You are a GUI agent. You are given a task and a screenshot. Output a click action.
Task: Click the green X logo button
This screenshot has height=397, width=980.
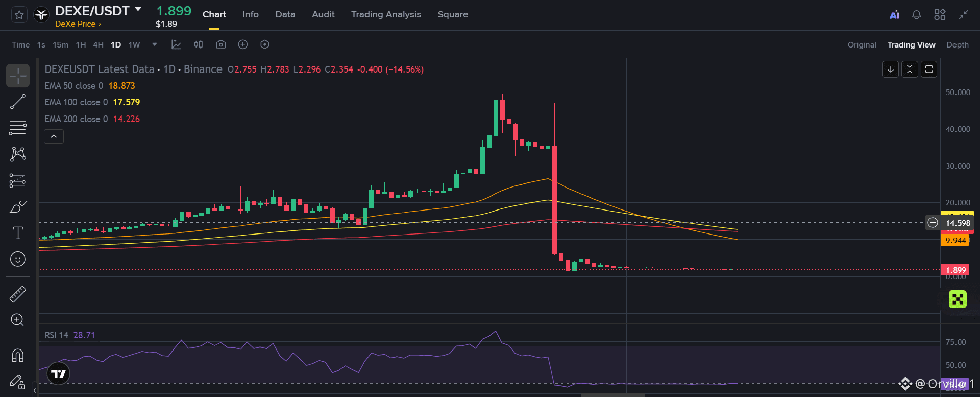tap(958, 299)
